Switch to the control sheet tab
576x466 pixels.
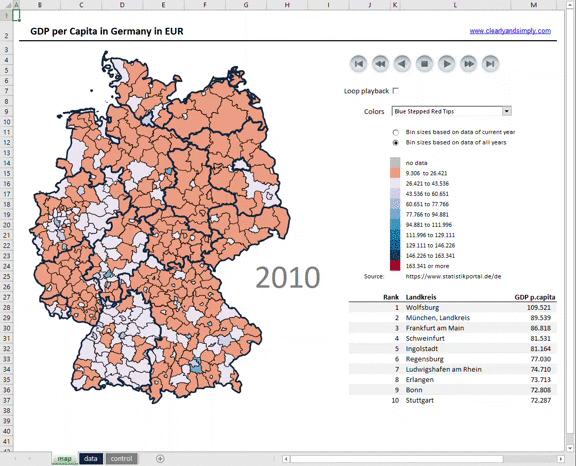[121, 458]
